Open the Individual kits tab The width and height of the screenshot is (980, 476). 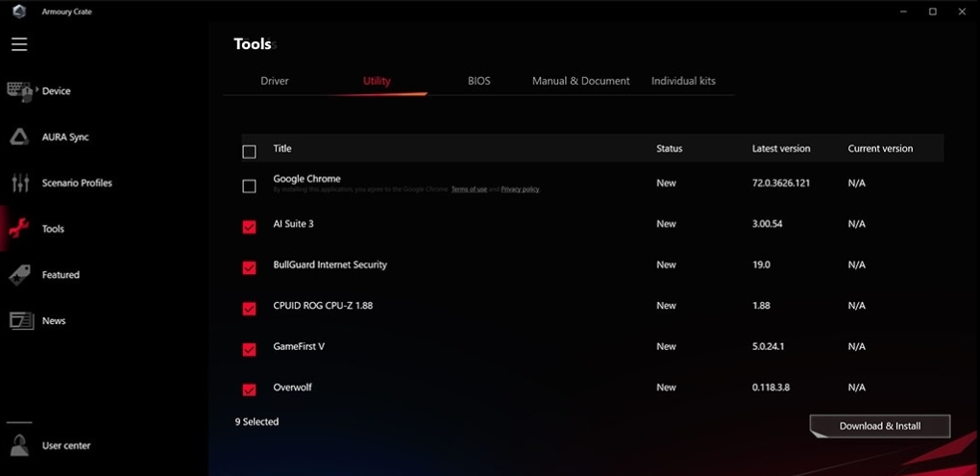(x=683, y=81)
